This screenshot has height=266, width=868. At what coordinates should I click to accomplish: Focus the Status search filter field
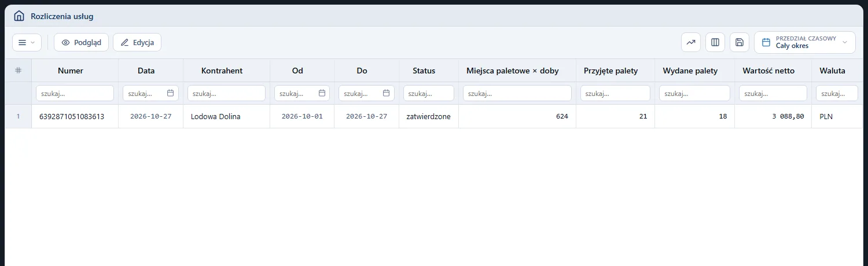[429, 93]
